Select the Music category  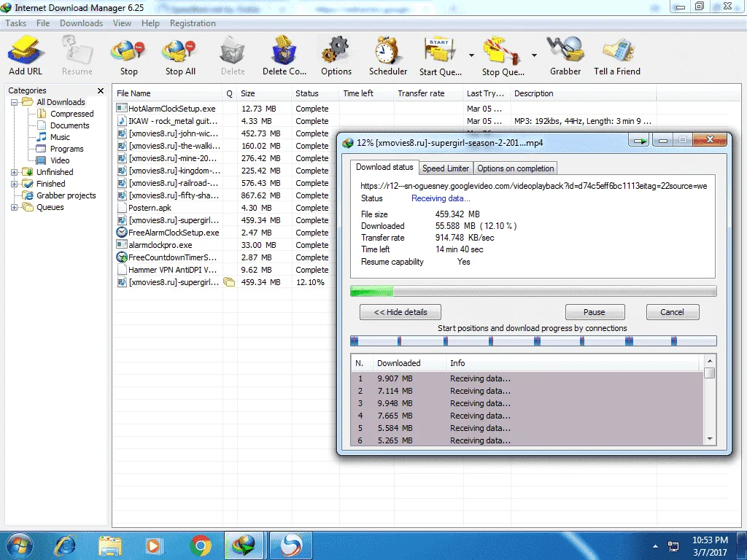(60, 137)
